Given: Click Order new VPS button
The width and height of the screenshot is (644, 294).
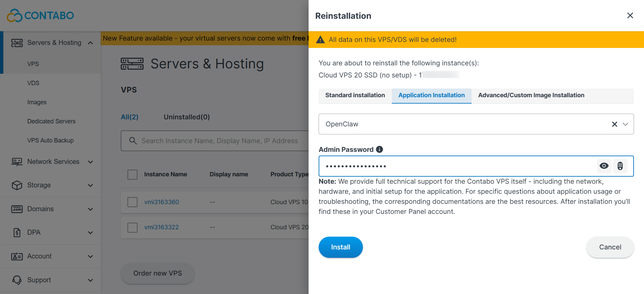Looking at the screenshot, I should (x=158, y=273).
